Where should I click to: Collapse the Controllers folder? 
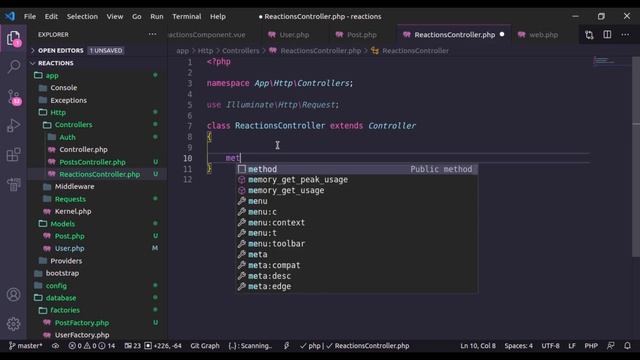97,124
